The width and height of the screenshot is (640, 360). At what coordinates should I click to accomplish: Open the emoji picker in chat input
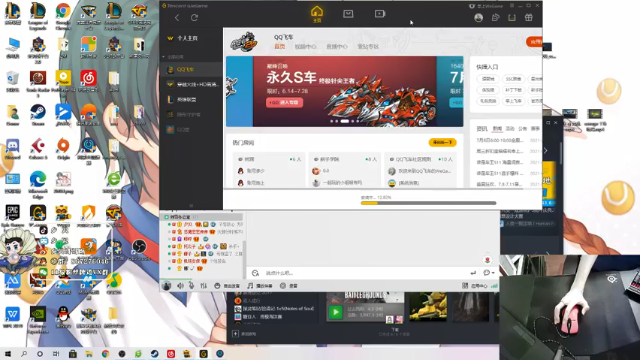coord(255,273)
